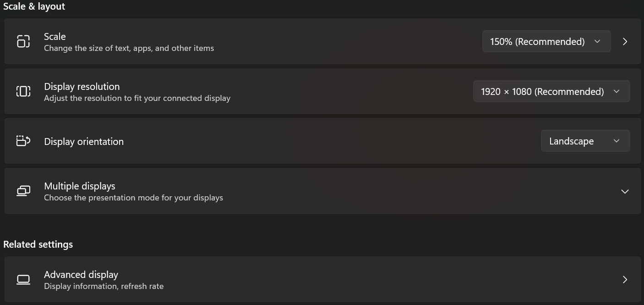Click the "Related settings" heading

click(38, 244)
